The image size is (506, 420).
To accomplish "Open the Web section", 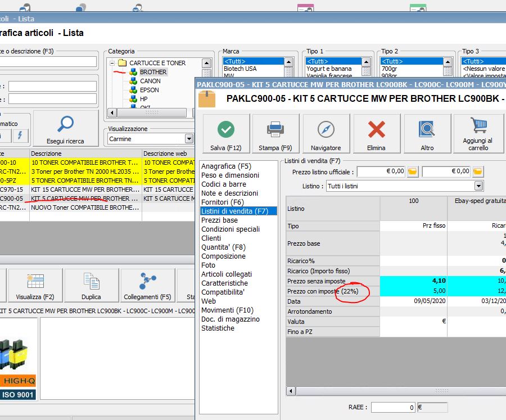I will click(x=209, y=301).
